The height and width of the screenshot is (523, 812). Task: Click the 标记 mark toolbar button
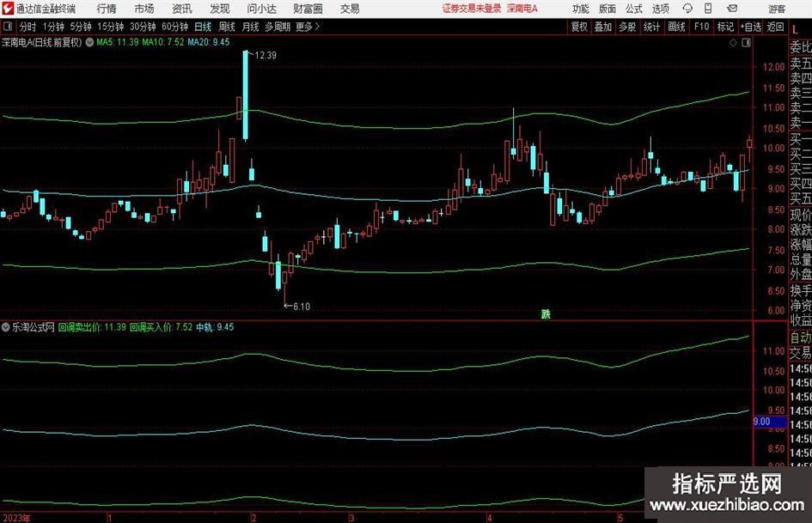[725, 27]
